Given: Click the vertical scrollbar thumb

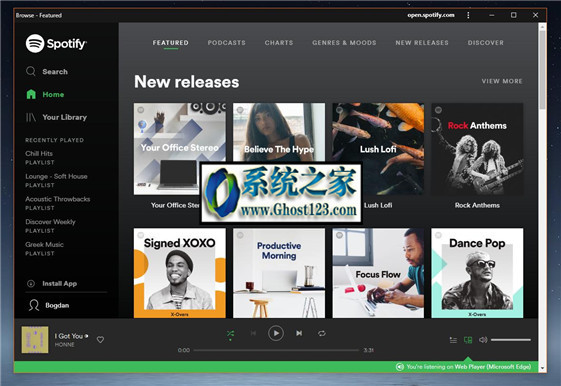Looking at the screenshot, I should (542, 69).
